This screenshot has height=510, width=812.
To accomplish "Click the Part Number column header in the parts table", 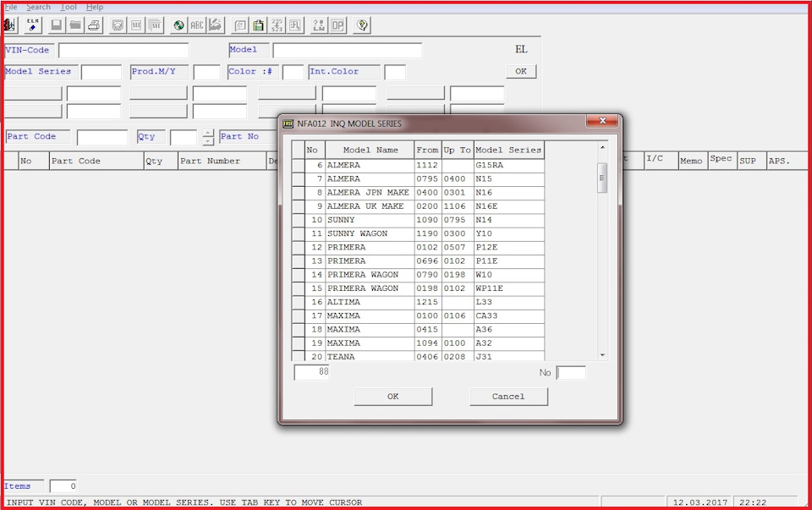I will (x=222, y=161).
